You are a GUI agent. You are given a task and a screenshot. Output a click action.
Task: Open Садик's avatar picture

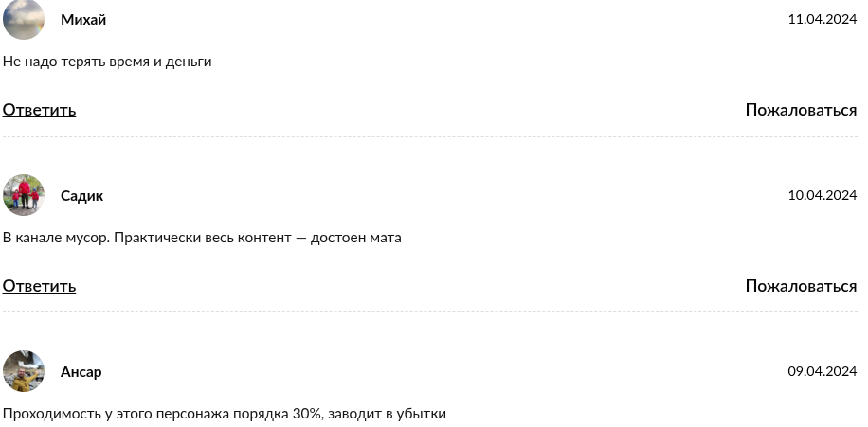(x=24, y=195)
